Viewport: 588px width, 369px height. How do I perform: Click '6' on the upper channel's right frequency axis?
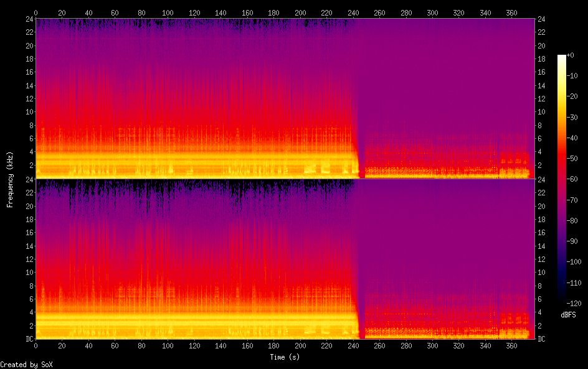click(539, 139)
